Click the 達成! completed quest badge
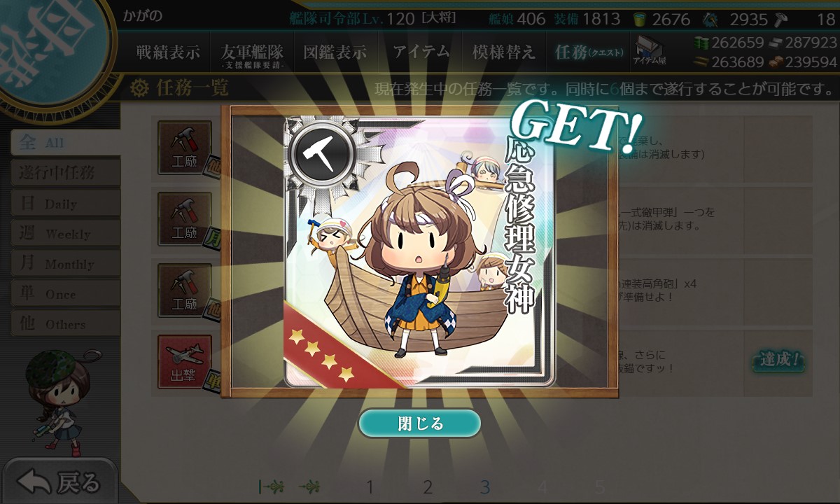840x504 pixels. click(778, 361)
